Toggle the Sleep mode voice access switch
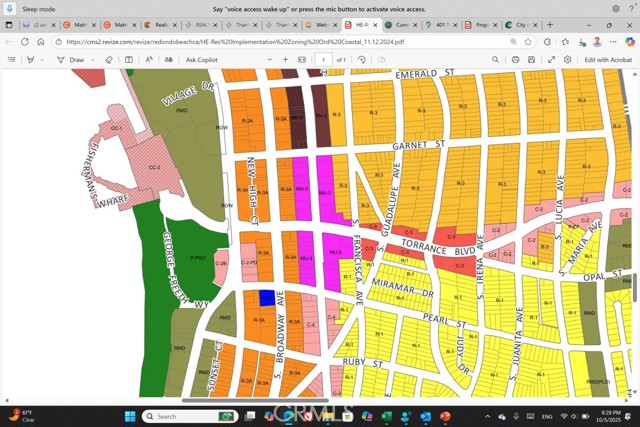The image size is (640, 427). [x=12, y=8]
